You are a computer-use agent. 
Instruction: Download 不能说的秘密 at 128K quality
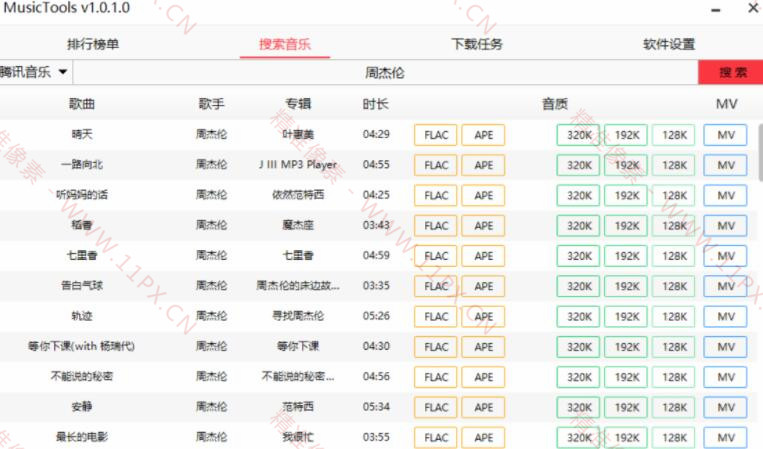[674, 377]
